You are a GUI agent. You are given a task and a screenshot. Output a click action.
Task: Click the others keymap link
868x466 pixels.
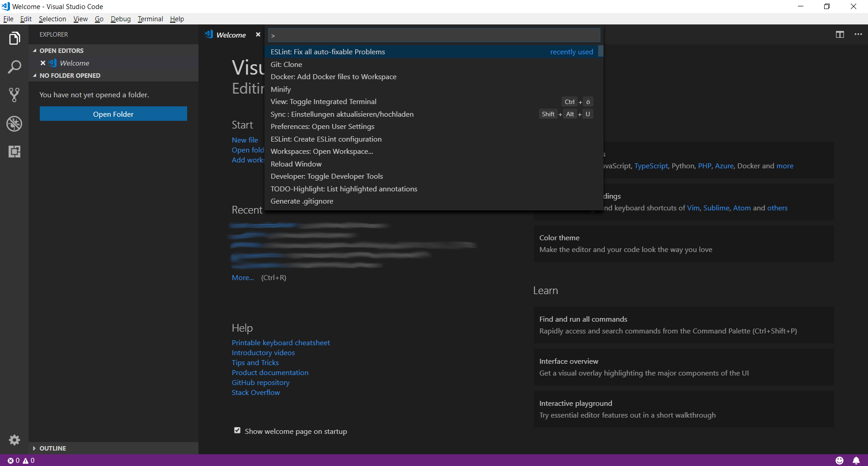point(777,208)
